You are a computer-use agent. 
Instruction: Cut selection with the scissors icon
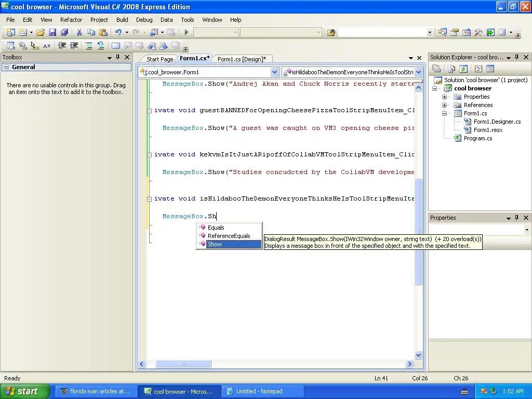click(x=79, y=32)
